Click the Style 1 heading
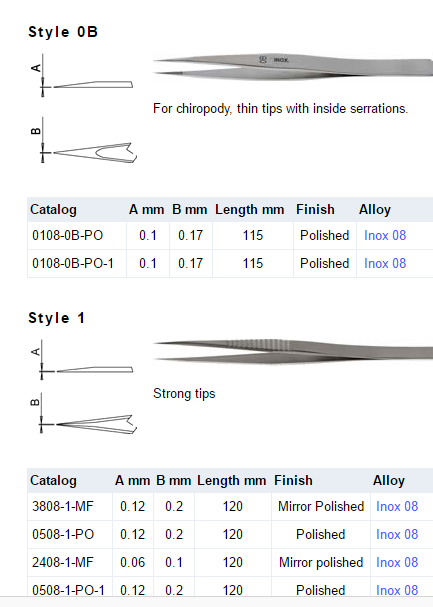 tap(56, 318)
